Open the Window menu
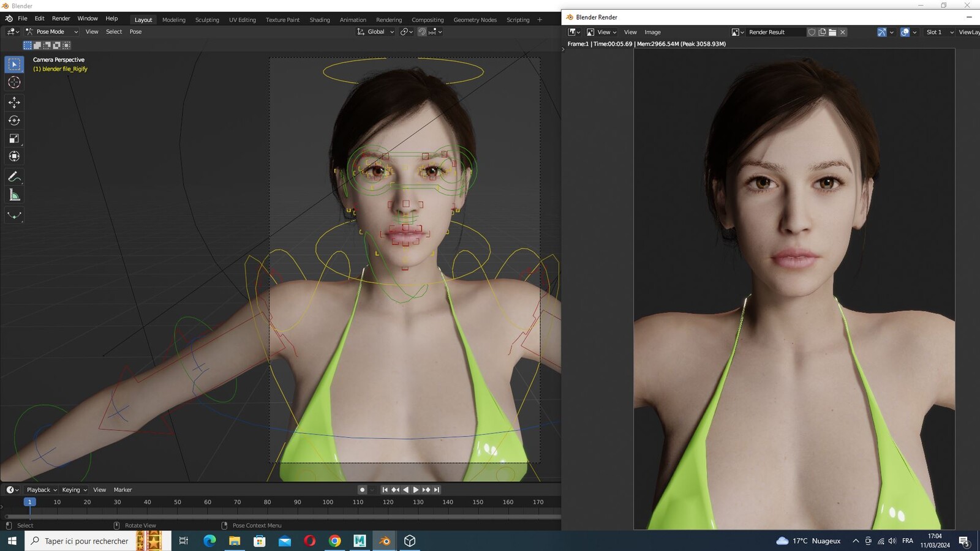This screenshot has height=551, width=980. coord(88,18)
